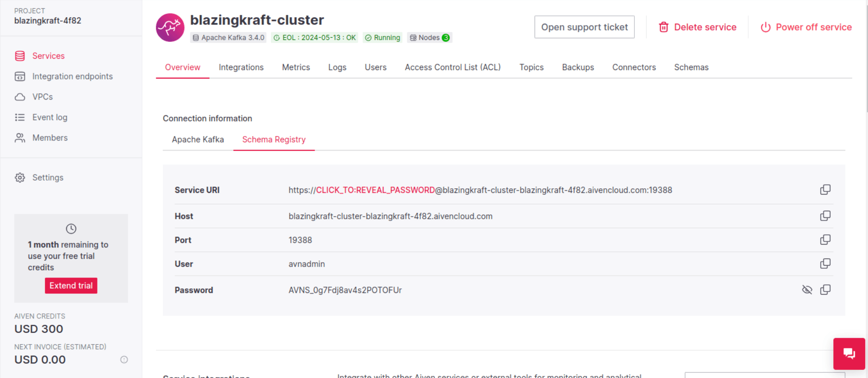Open Integration endpoints in the sidebar
Image resolution: width=868 pixels, height=378 pixels.
(72, 76)
